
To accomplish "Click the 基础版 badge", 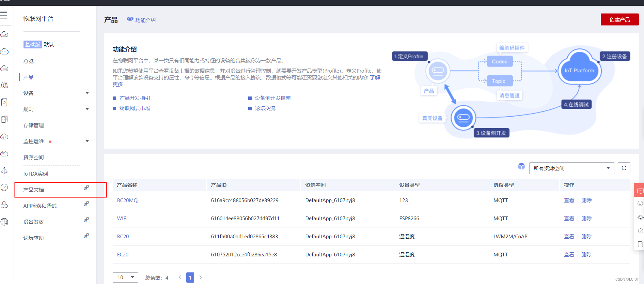I will pyautogui.click(x=33, y=45).
